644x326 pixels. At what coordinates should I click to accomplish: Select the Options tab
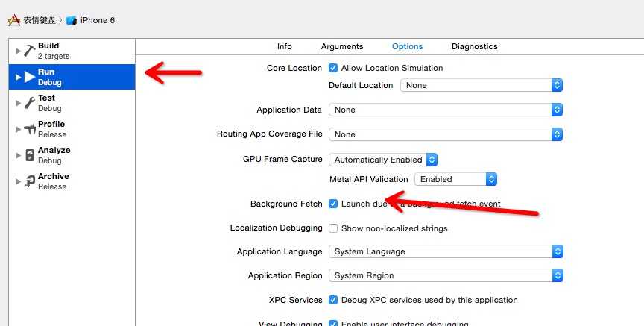[x=408, y=46]
